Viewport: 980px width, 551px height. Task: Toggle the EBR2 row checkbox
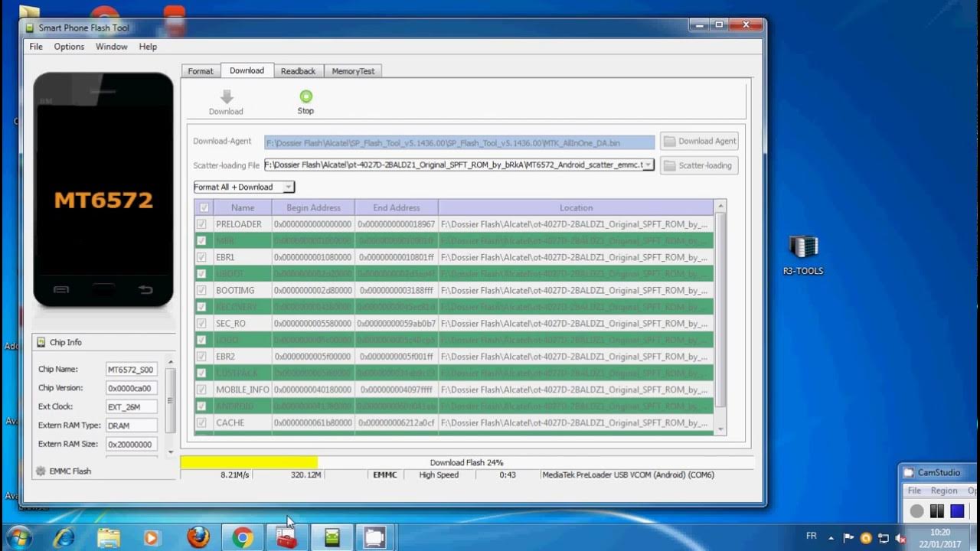tap(201, 357)
